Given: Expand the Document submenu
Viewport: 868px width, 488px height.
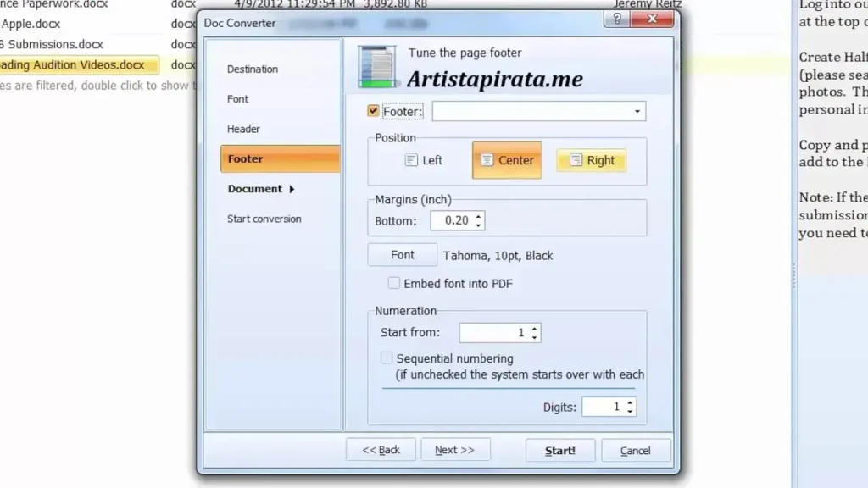Looking at the screenshot, I should pos(261,189).
